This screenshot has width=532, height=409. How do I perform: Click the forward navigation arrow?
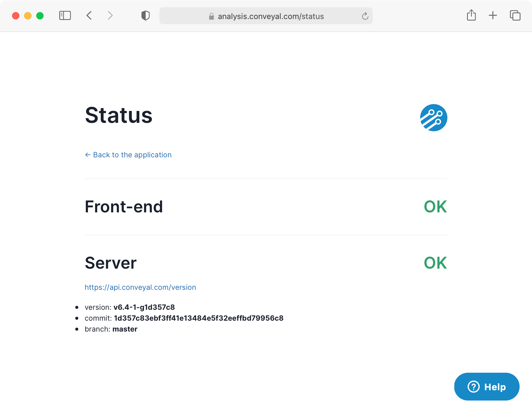pyautogui.click(x=110, y=15)
